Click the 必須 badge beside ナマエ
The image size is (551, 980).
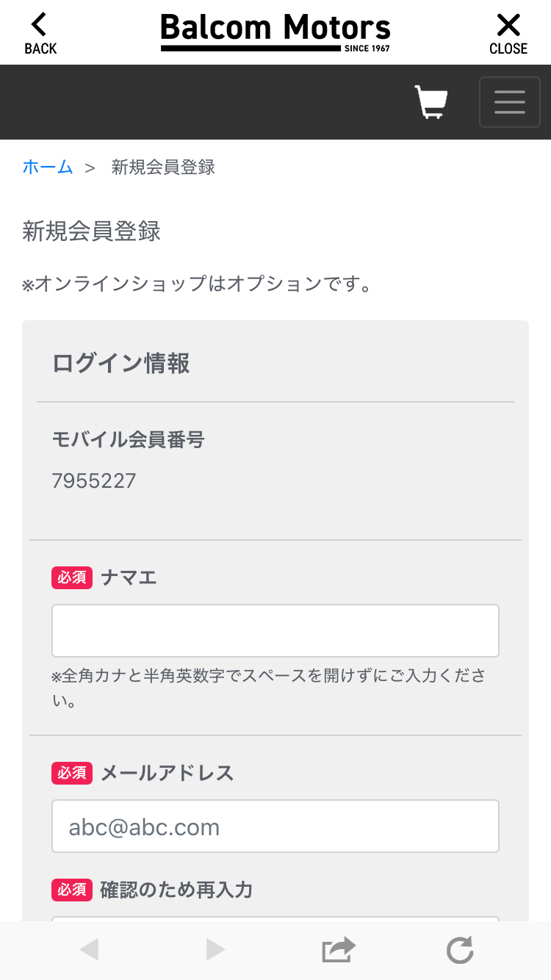[x=72, y=577]
